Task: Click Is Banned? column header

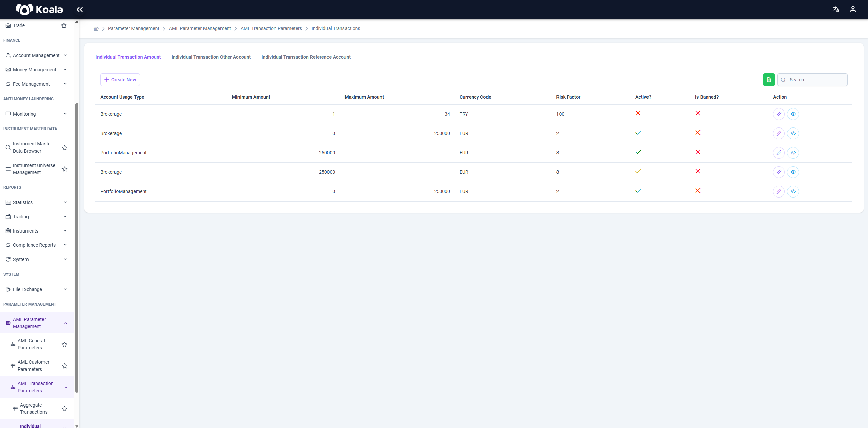Action: [707, 97]
